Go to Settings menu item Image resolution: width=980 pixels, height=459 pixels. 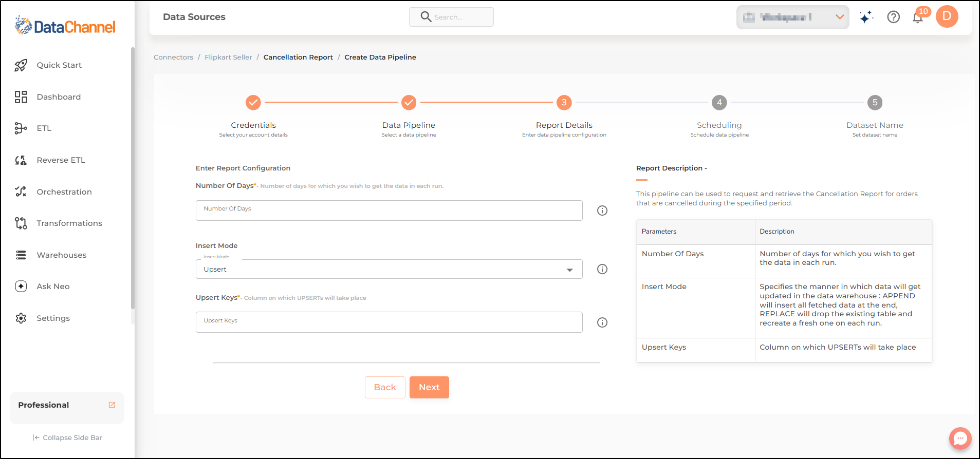coord(53,318)
